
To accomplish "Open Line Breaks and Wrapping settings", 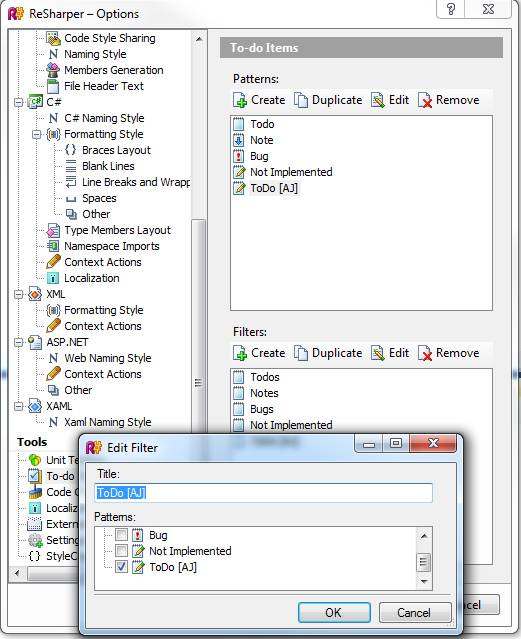I will pyautogui.click(x=127, y=182).
